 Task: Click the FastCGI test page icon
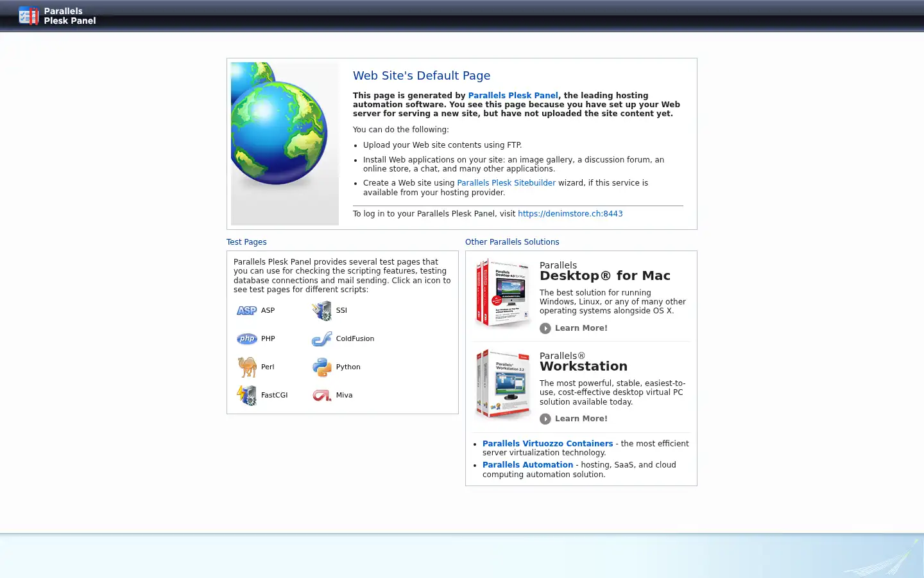click(247, 396)
